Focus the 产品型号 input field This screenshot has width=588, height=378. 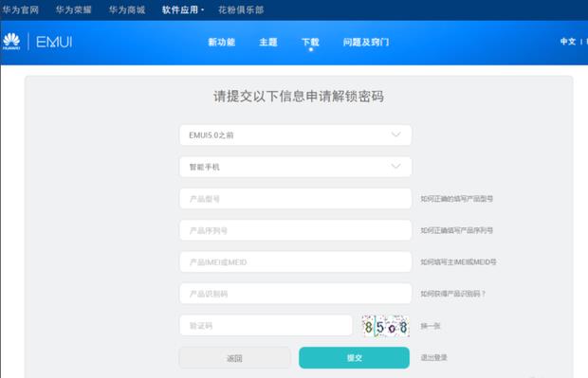[x=296, y=199]
